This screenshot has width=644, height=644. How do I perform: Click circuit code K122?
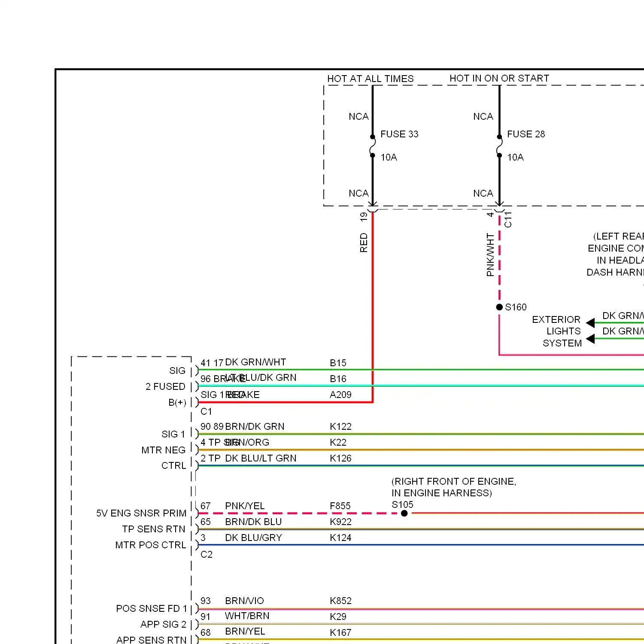click(340, 426)
